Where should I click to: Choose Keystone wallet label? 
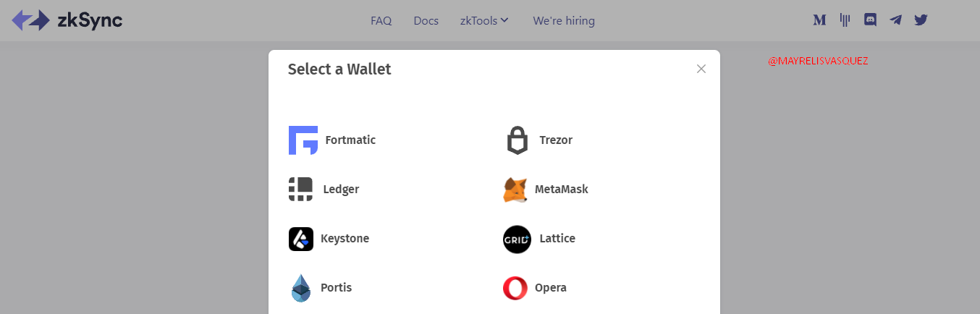345,239
